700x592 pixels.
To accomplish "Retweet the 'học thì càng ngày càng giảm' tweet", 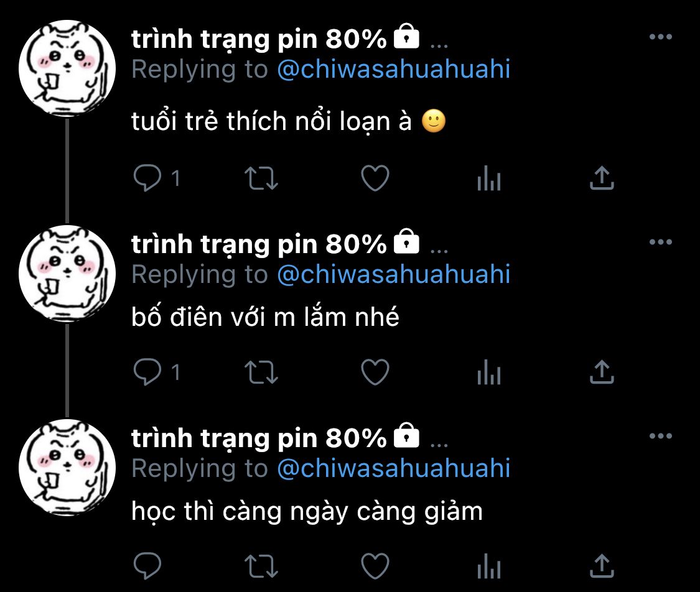I will pos(261,566).
